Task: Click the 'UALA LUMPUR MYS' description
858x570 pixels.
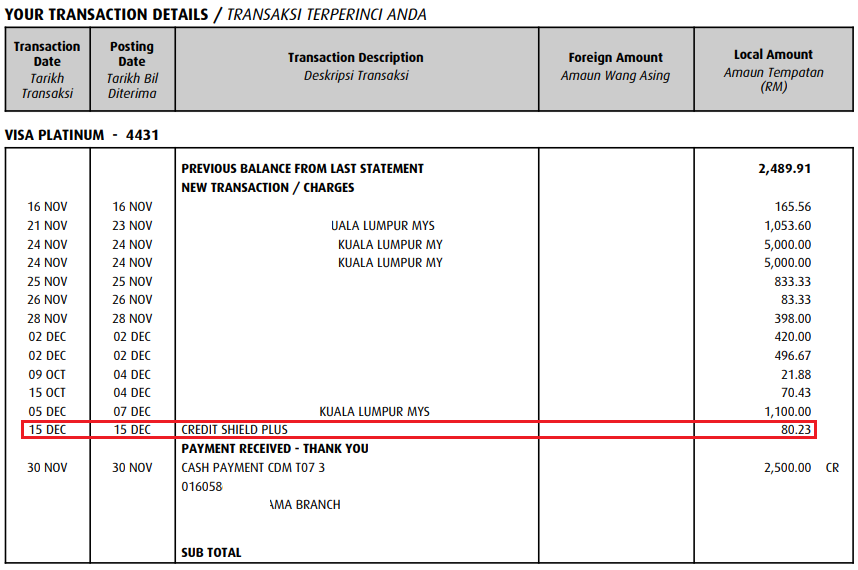Action: pos(382,225)
